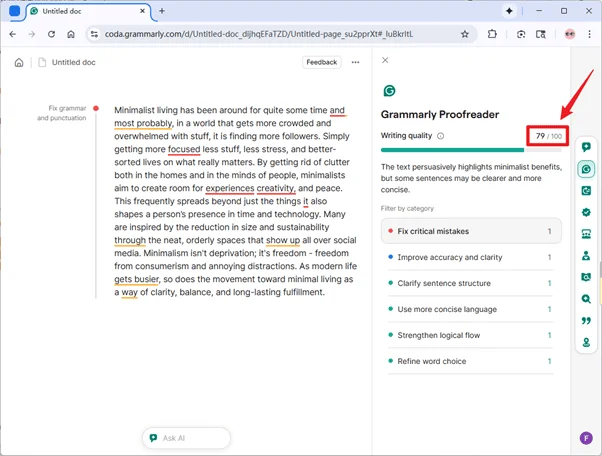Click the underlined phrase show up

pyautogui.click(x=283, y=240)
